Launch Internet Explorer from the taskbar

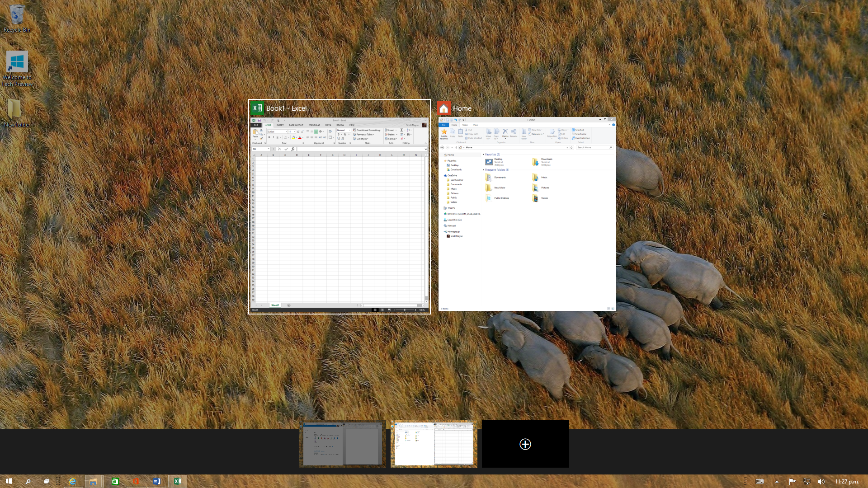tap(72, 481)
